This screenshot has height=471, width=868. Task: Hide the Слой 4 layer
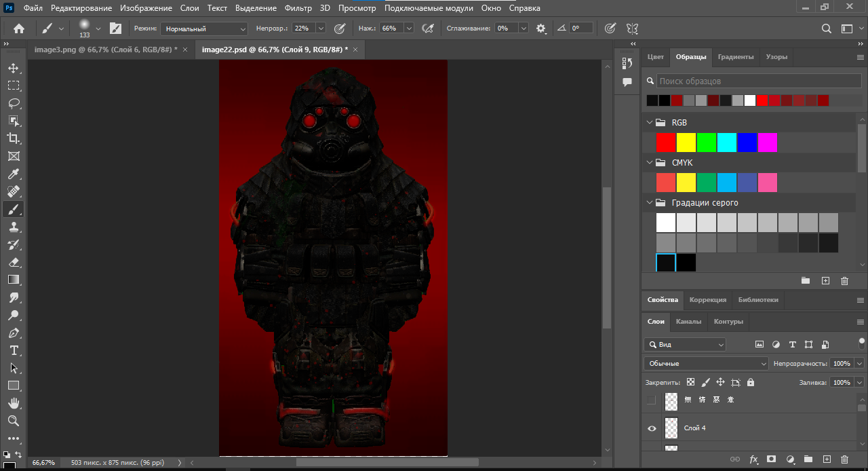[652, 428]
